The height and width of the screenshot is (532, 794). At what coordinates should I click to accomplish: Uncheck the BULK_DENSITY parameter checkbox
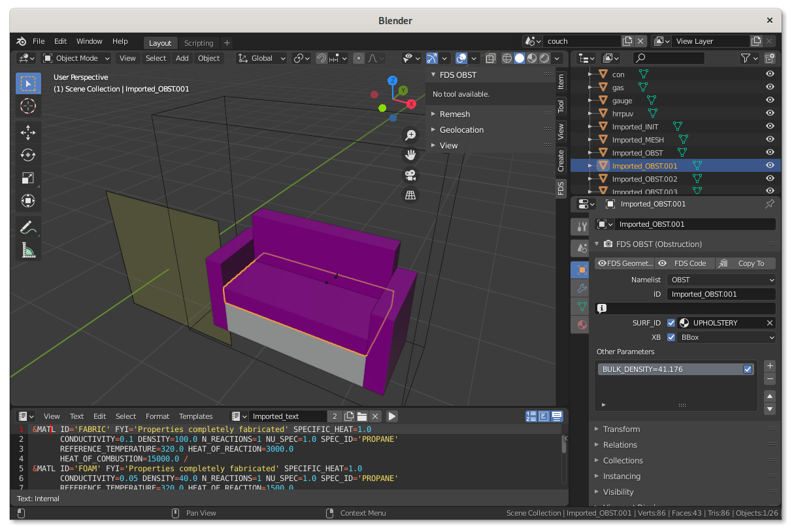tap(748, 369)
